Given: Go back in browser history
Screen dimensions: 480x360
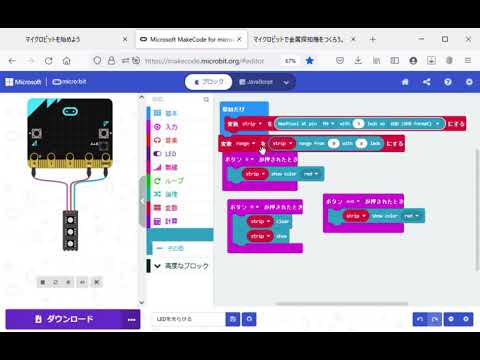Looking at the screenshot, I should click(x=12, y=61).
